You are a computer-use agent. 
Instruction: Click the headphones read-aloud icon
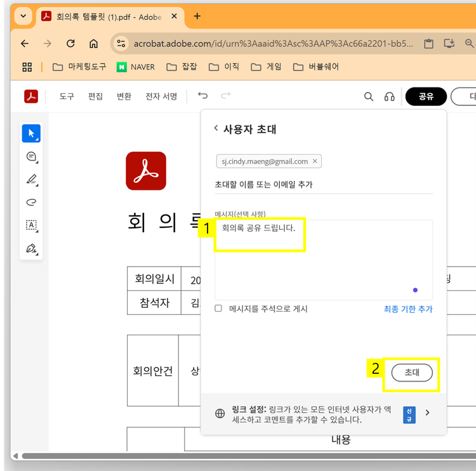[389, 96]
